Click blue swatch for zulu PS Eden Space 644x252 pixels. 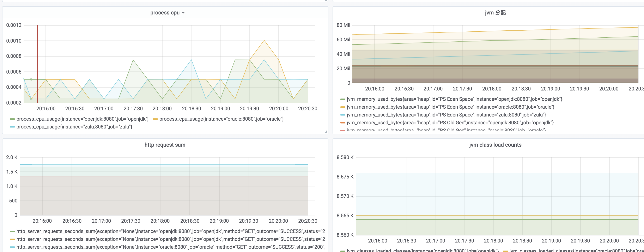click(x=343, y=115)
